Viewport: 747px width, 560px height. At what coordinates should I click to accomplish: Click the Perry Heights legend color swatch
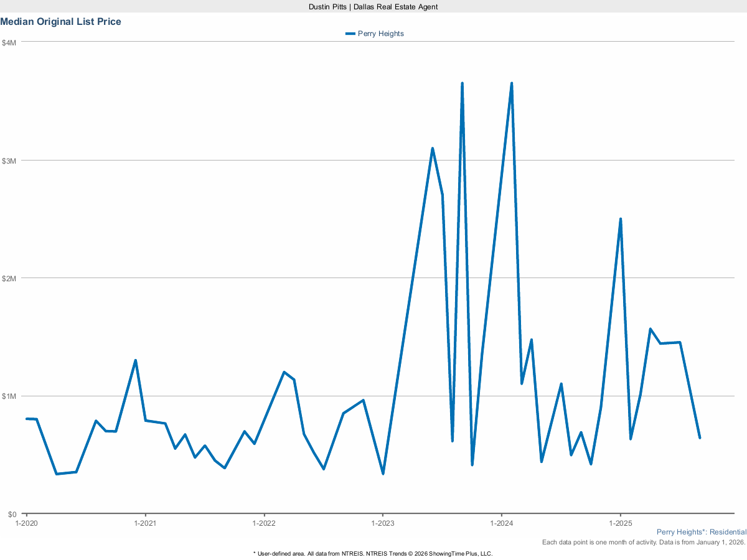click(x=350, y=34)
